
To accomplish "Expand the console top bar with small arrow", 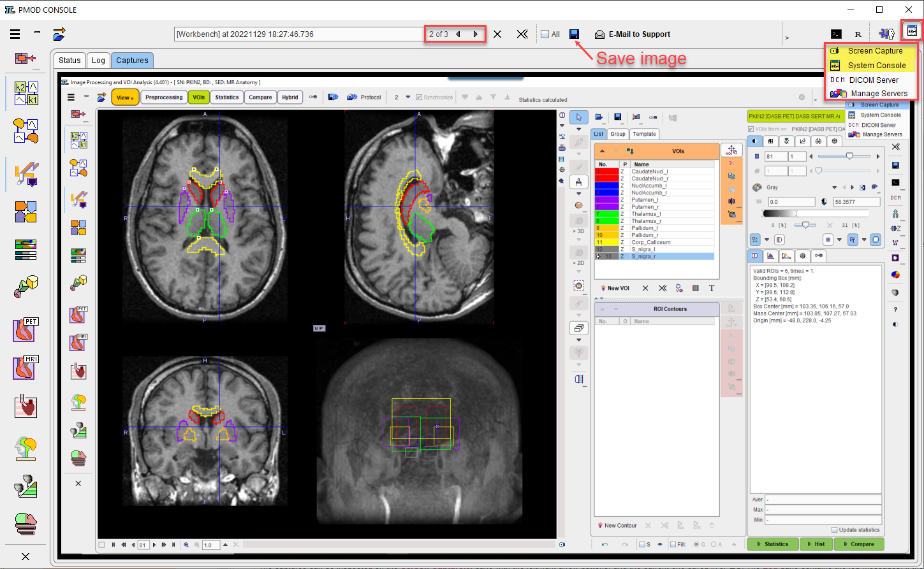I will point(787,38).
